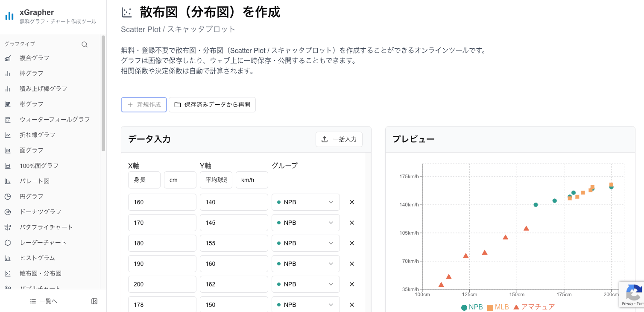Click the X軸 身長 input field

pyautogui.click(x=144, y=180)
